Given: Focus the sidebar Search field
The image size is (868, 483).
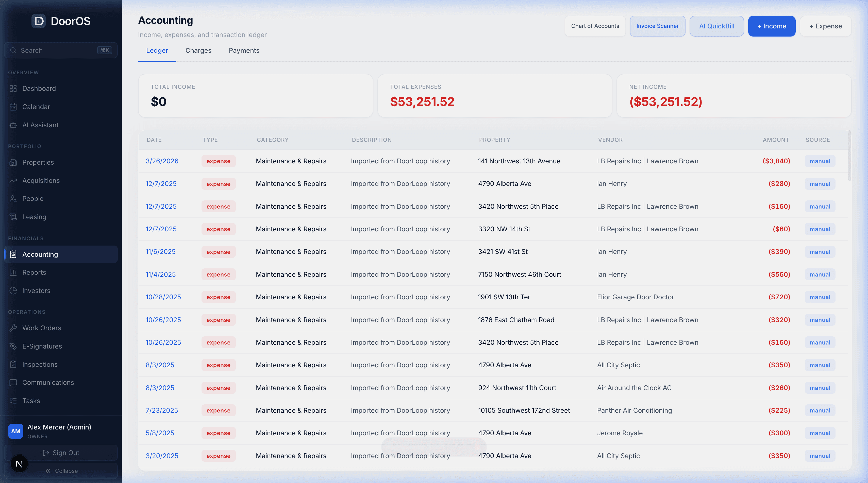Looking at the screenshot, I should (x=61, y=50).
